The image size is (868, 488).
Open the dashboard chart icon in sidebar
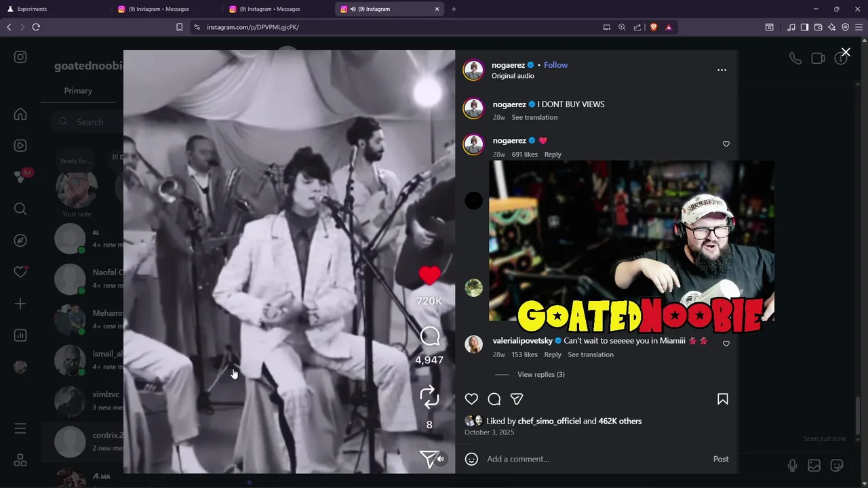20,335
